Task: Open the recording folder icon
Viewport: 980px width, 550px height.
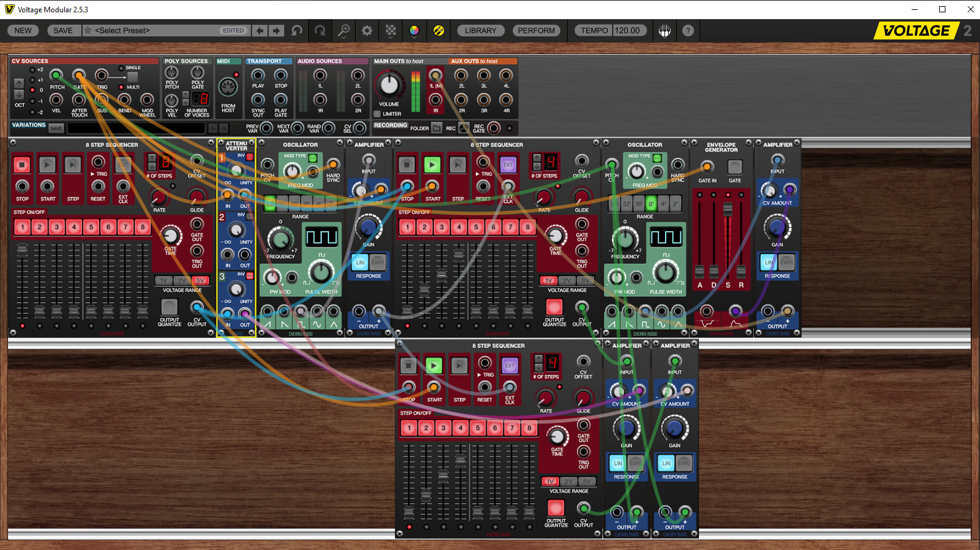Action: [436, 128]
